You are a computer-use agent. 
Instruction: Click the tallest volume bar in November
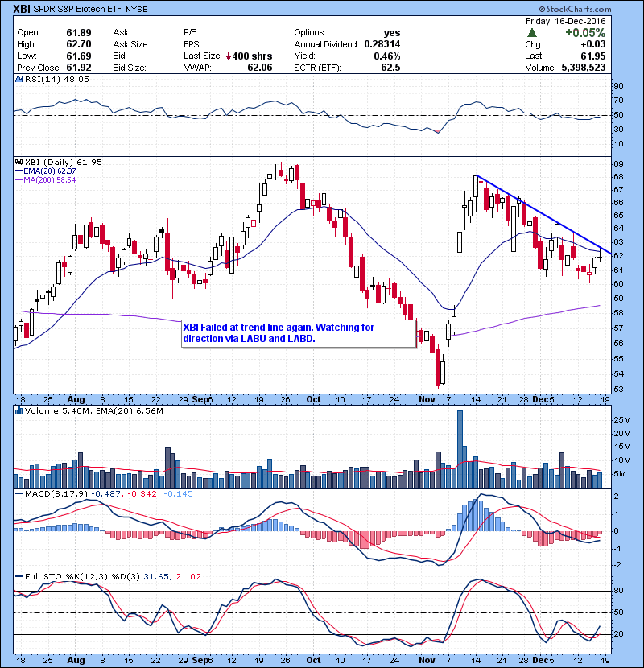[460, 449]
